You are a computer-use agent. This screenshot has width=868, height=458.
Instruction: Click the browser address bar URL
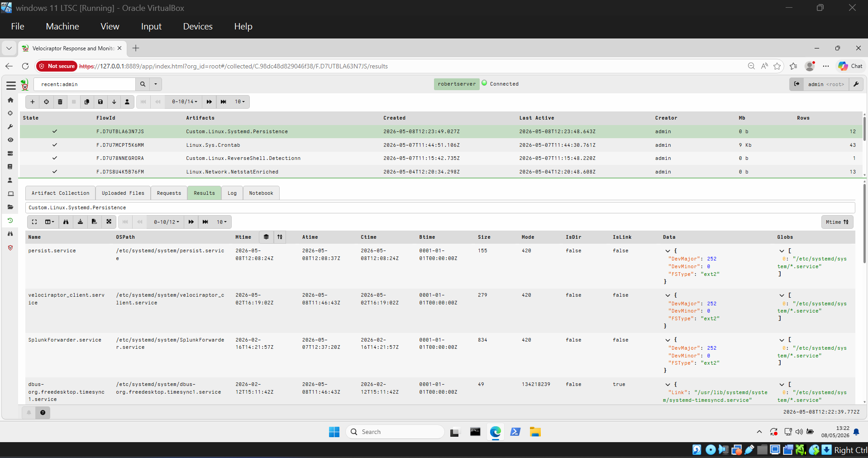click(234, 66)
